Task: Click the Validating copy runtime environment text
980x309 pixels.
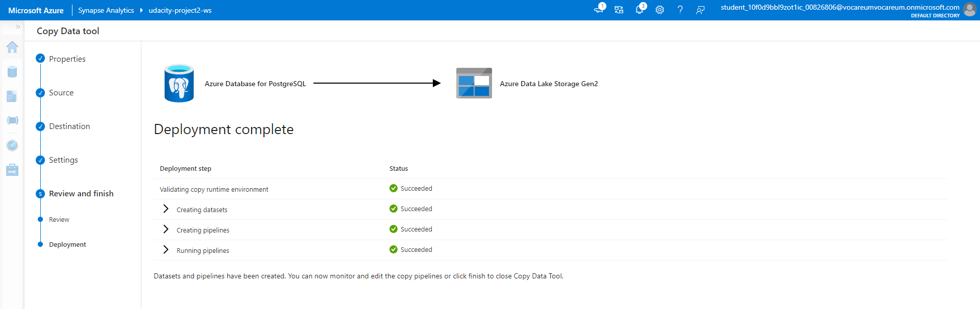Action: click(x=214, y=189)
